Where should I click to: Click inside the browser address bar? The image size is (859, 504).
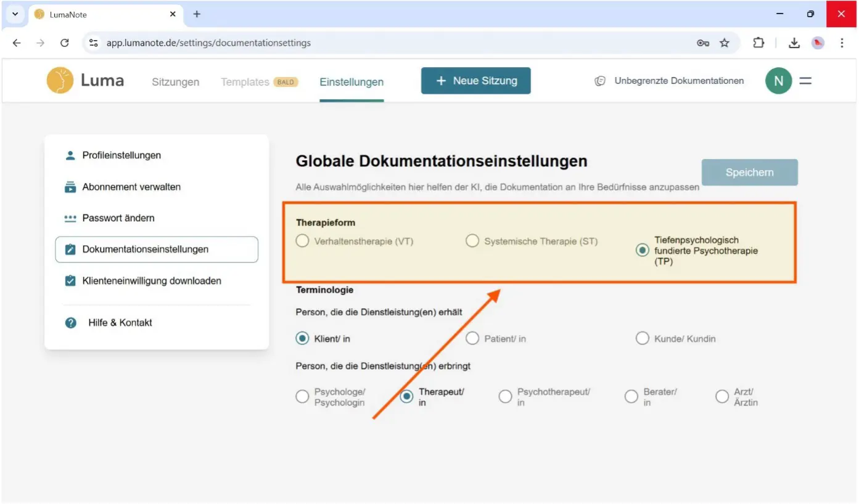coord(370,43)
